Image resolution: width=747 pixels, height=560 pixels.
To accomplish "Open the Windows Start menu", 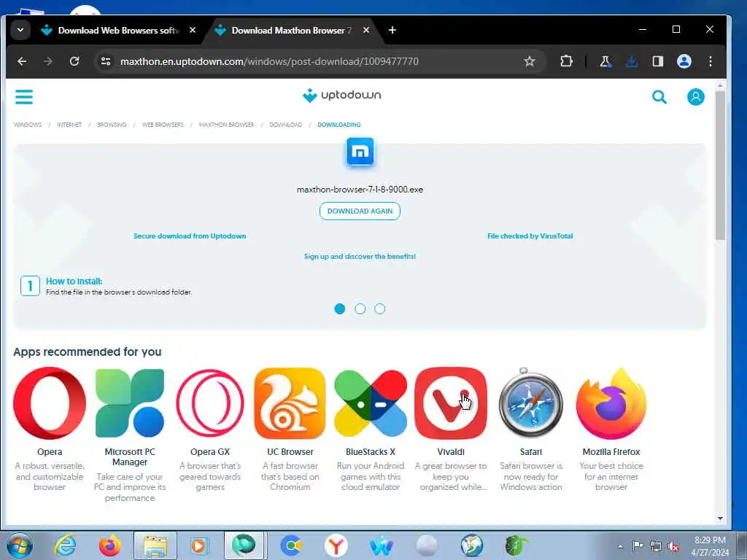I will (20, 545).
